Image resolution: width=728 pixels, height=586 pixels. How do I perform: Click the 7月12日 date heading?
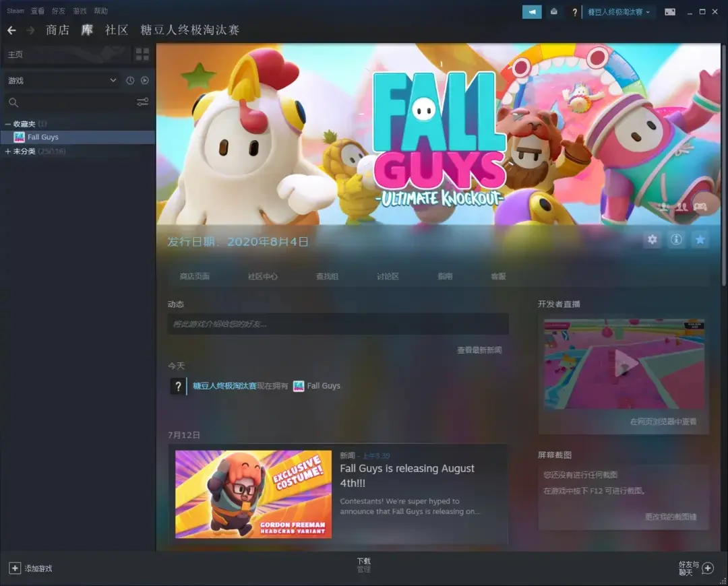click(x=184, y=435)
